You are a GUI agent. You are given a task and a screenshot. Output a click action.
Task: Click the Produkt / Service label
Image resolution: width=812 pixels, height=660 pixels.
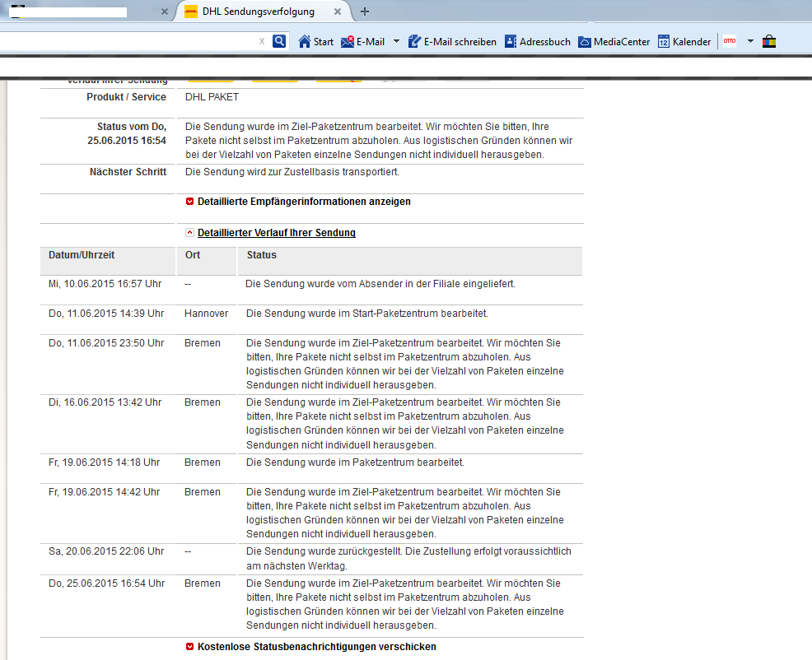coord(126,97)
